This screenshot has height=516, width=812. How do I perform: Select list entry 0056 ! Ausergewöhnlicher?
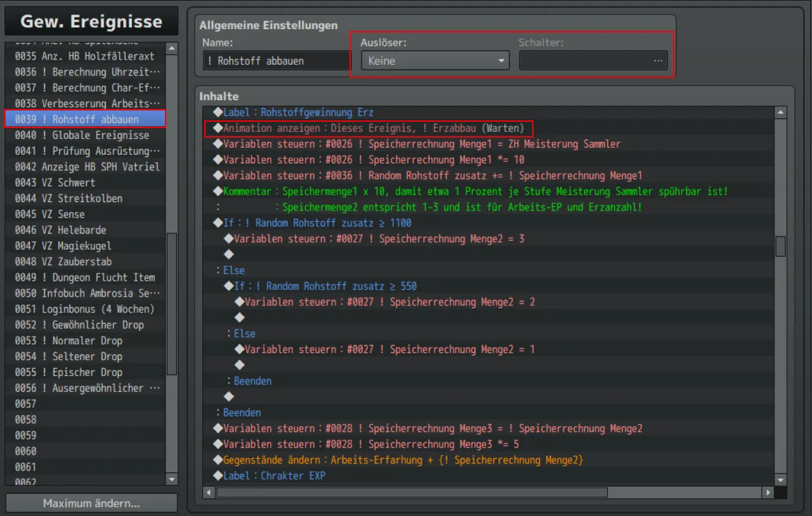85,389
